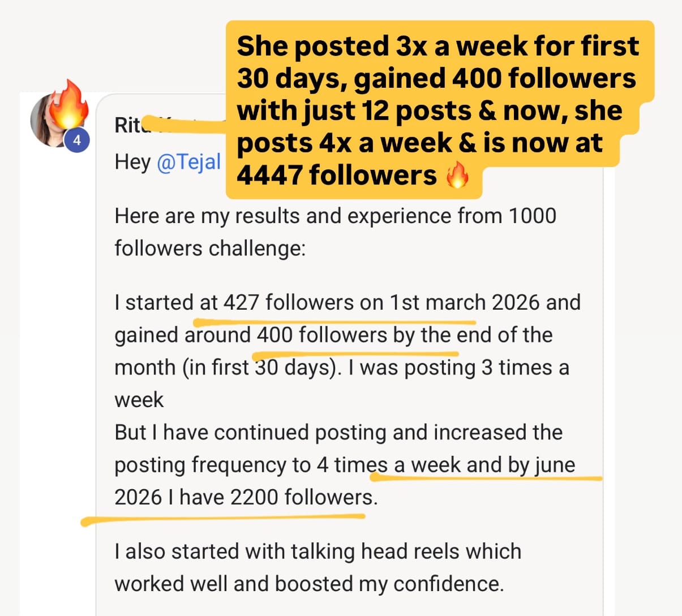Click the word 'Hey' before the mention
This screenshot has height=616, width=682.
pos(132,162)
